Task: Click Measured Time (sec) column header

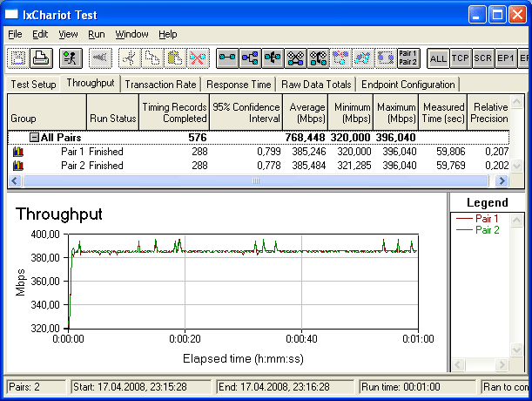Action: (443, 112)
